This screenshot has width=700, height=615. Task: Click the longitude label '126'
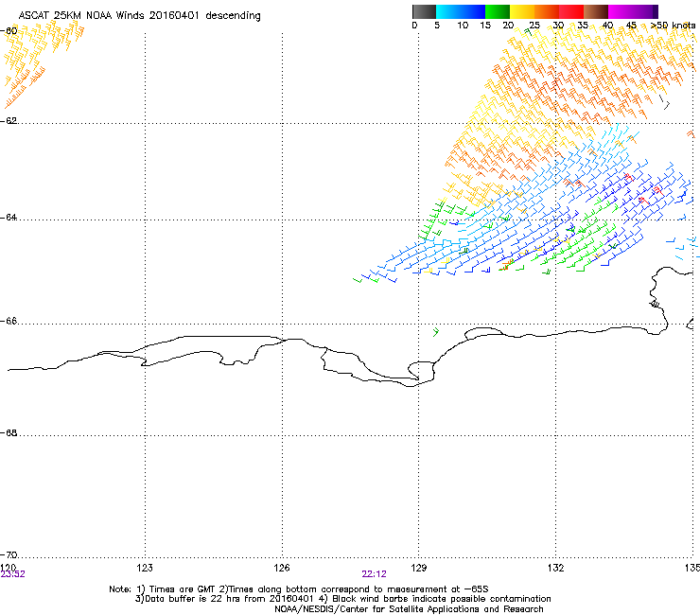(282, 568)
